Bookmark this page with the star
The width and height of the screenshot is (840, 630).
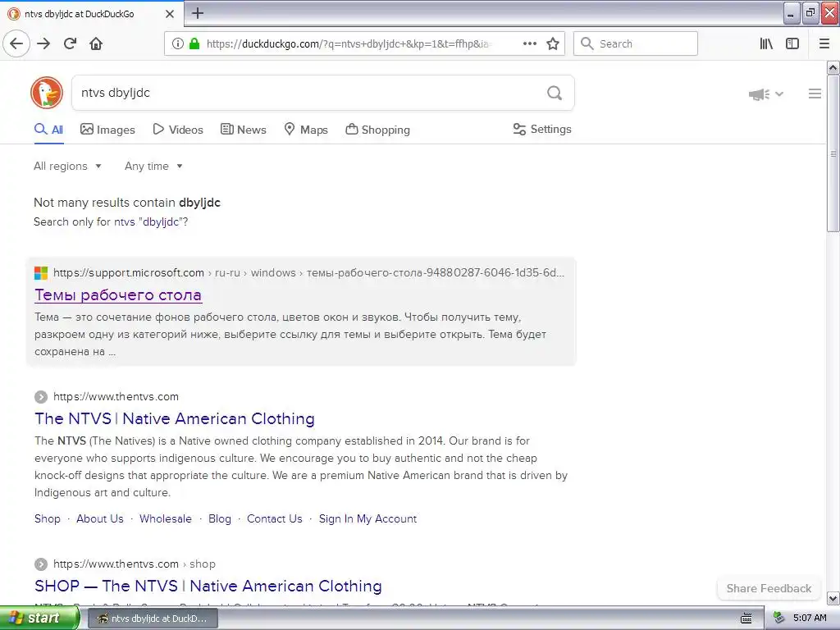[x=553, y=43]
